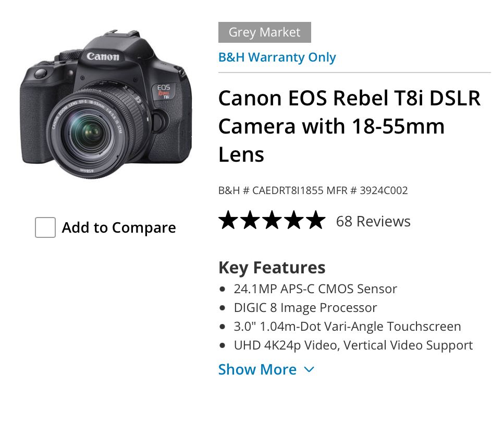Screen dimensions: 504x421
Task: Click the fifth star in the rating
Action: pyautogui.click(x=315, y=221)
